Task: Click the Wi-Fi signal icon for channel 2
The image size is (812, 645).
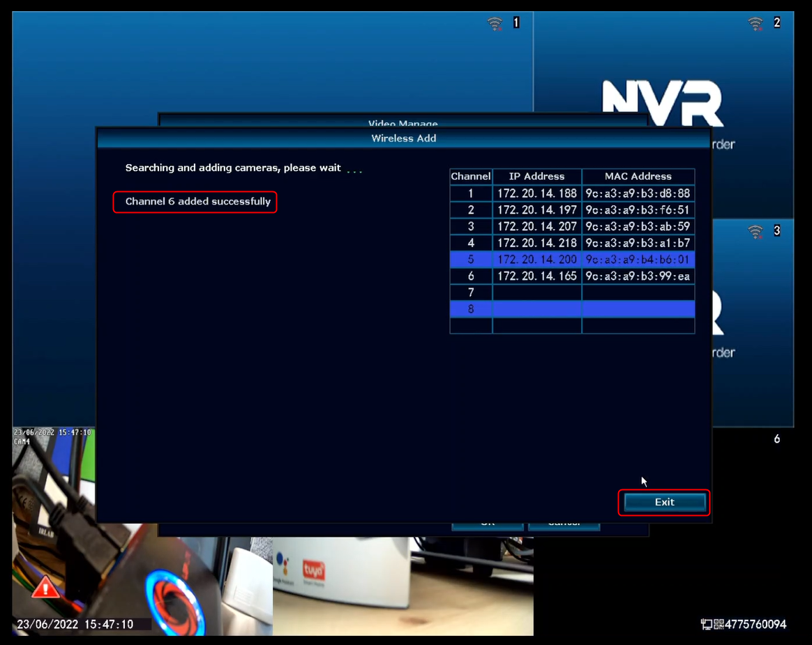Action: click(755, 23)
